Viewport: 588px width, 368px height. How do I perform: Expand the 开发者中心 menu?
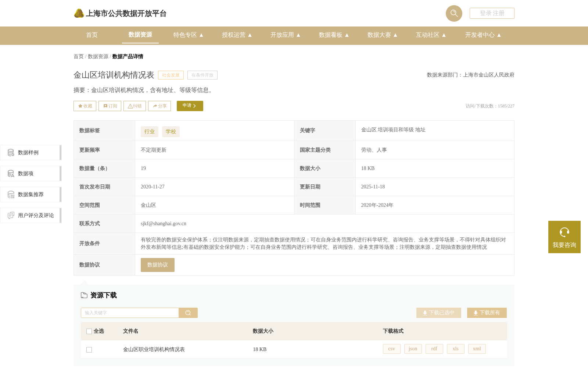tap(483, 35)
